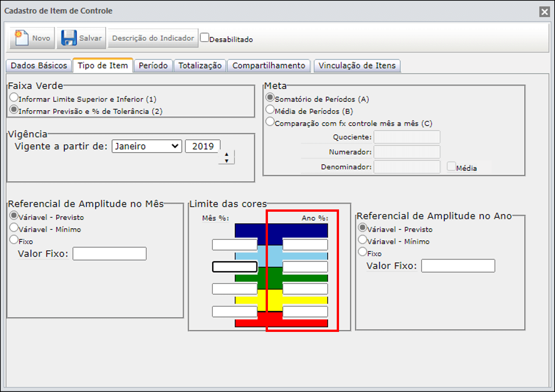This screenshot has height=392, width=555.
Task: Decrease the year using the stepper down arrow
Action: tap(226, 161)
